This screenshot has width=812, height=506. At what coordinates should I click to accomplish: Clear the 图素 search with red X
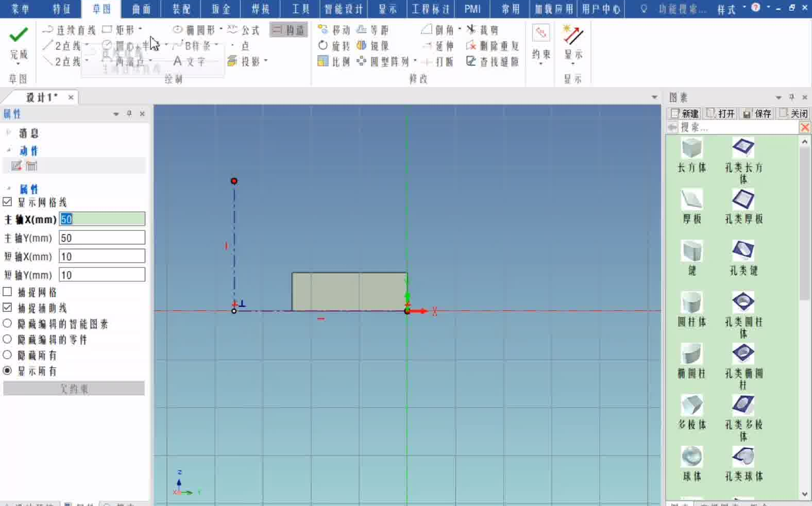pos(805,127)
